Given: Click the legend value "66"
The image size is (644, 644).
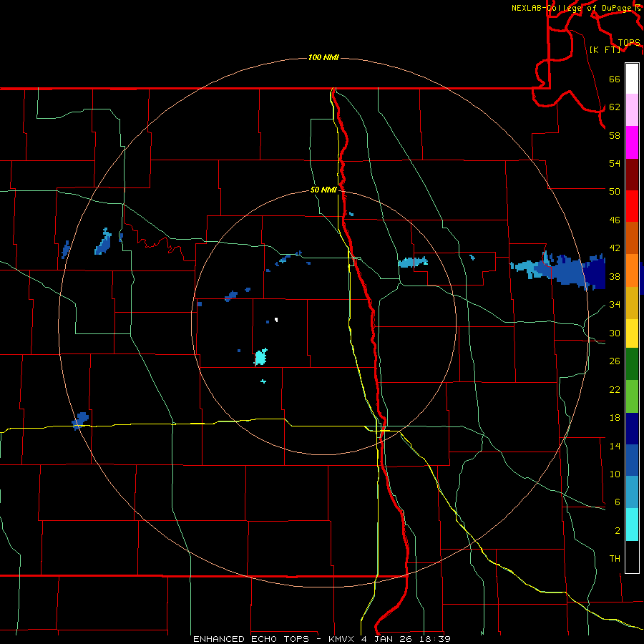Looking at the screenshot, I should point(615,79).
